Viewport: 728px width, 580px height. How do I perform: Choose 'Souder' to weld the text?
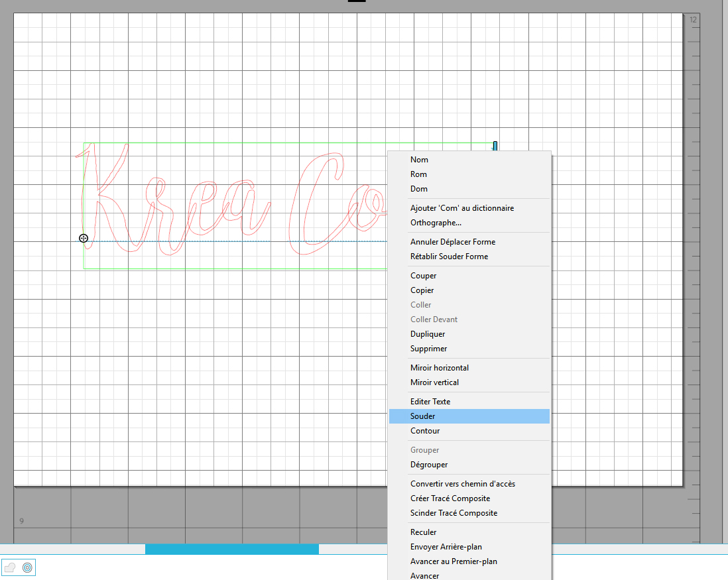[x=422, y=416]
